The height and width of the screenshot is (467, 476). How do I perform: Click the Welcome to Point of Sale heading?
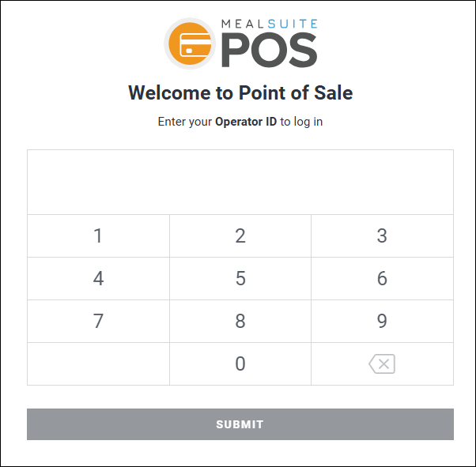click(240, 93)
